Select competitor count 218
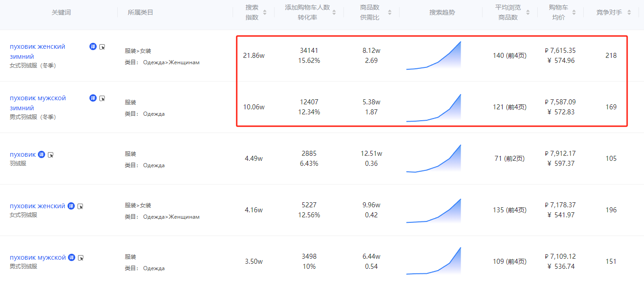The width and height of the screenshot is (644, 282). [x=611, y=56]
